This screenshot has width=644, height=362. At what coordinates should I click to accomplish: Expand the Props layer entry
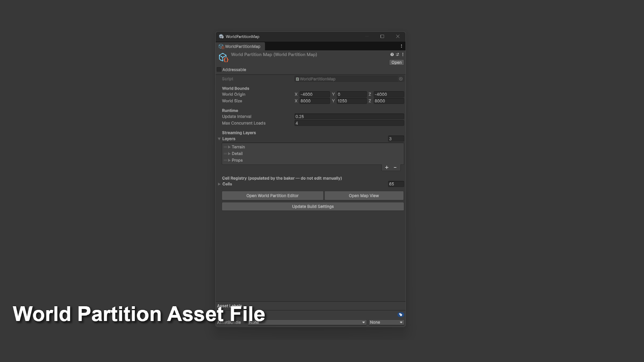[229, 160]
